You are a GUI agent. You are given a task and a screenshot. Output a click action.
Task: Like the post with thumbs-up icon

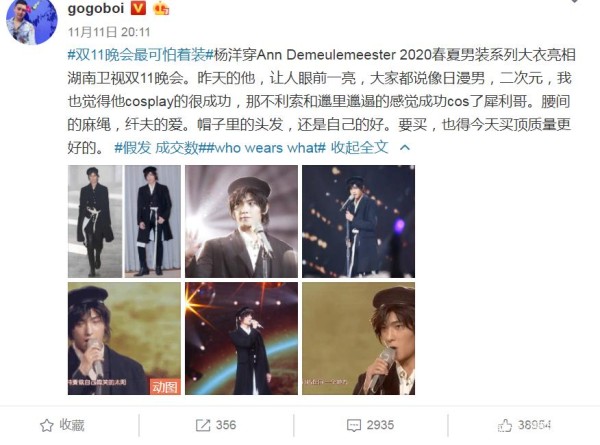tap(505, 425)
